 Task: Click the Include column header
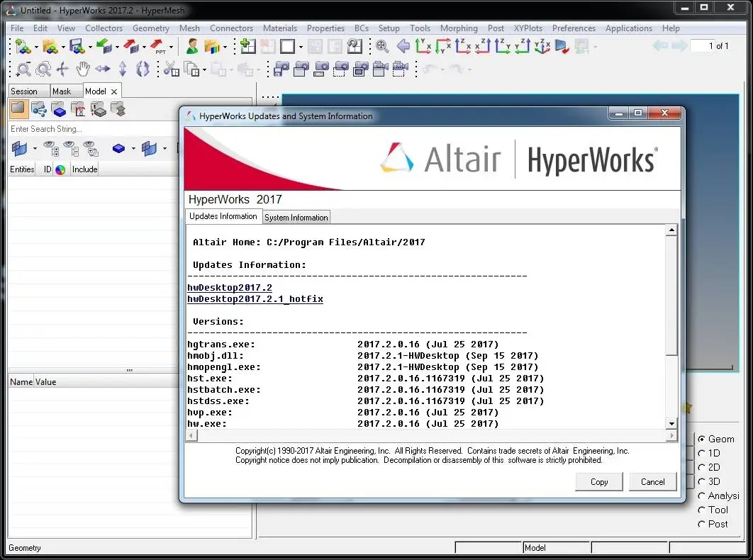click(85, 169)
